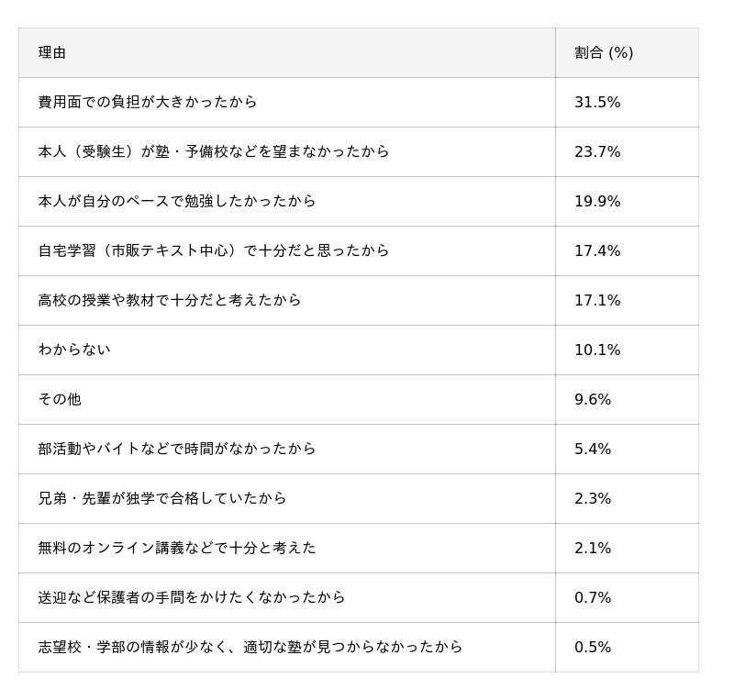
Task: Select the 兄弟・先輩が独学で合格 reason text
Action: [162, 499]
